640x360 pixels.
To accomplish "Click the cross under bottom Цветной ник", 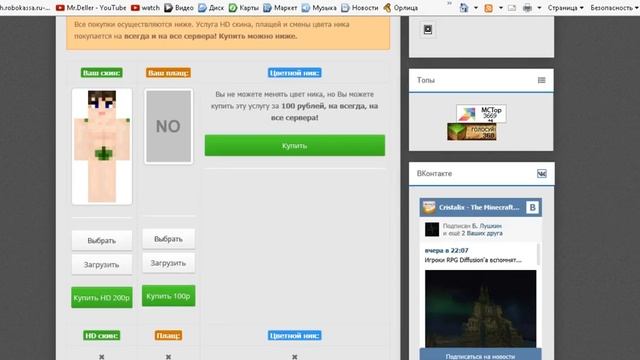I will point(294,357).
